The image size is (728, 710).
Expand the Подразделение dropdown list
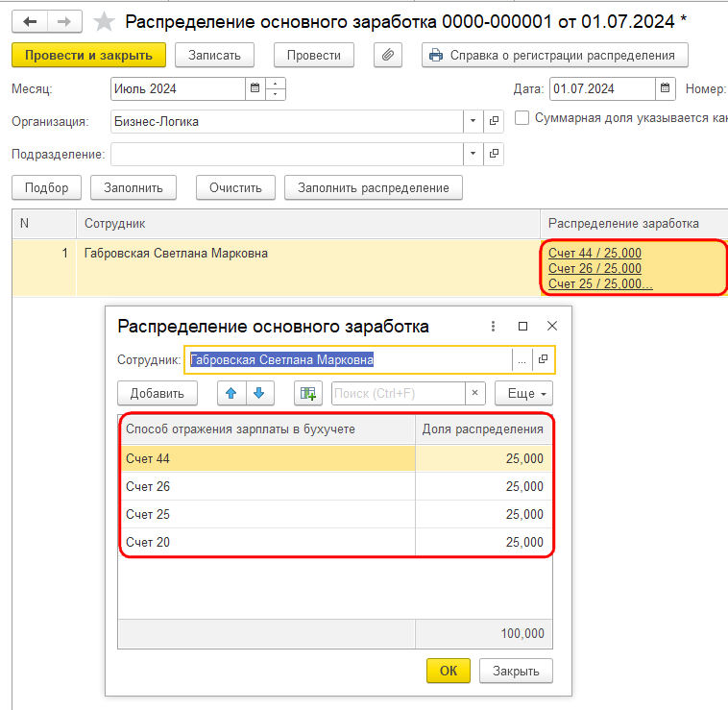(473, 154)
